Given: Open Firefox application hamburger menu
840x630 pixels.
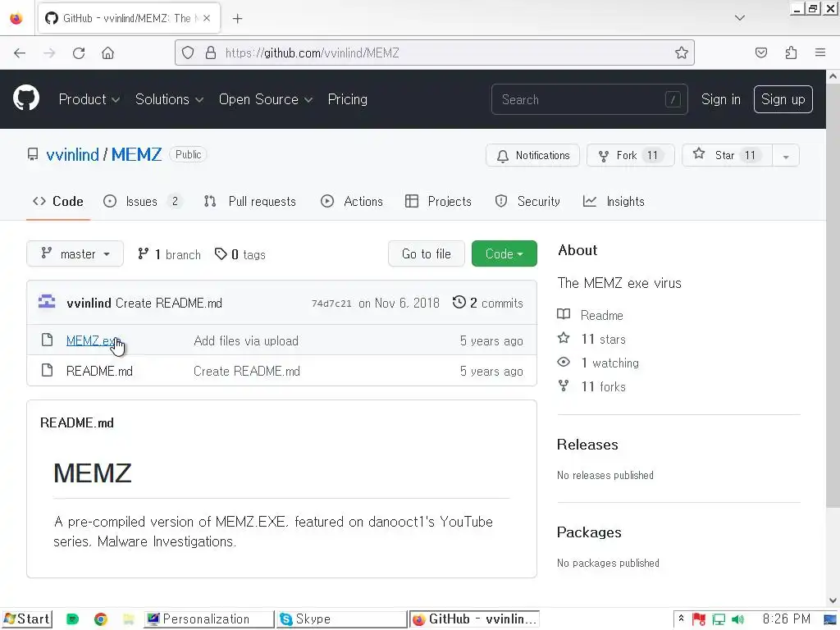Looking at the screenshot, I should 819,52.
